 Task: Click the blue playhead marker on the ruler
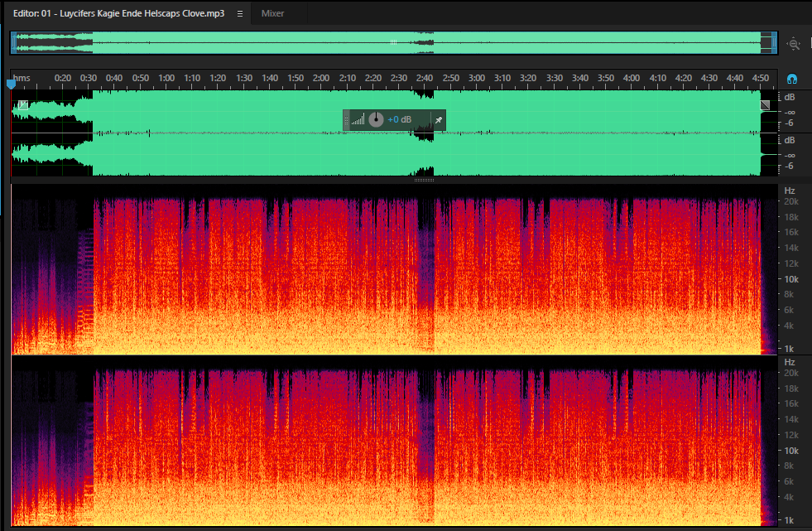[x=11, y=84]
